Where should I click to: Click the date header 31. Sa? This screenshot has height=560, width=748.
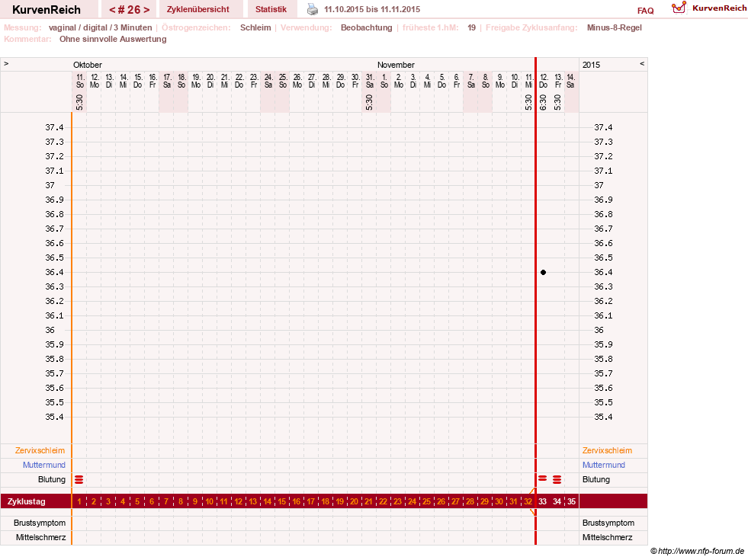[369, 81]
